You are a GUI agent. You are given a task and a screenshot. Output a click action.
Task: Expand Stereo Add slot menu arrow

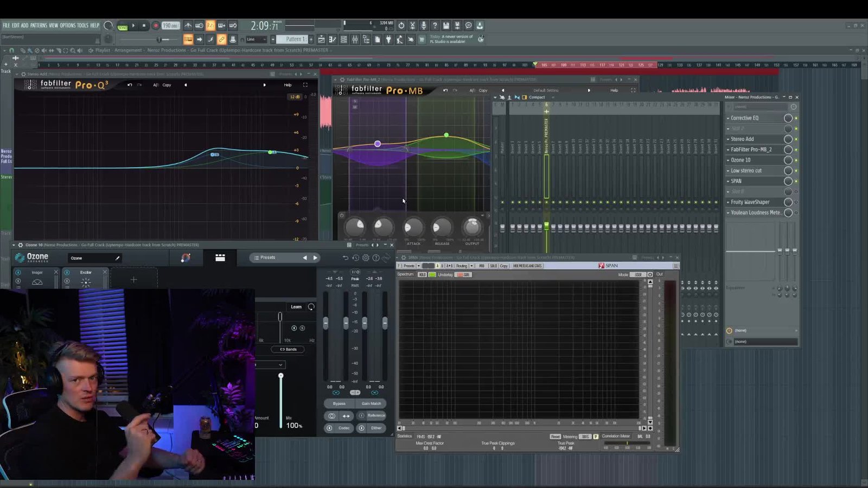coord(728,139)
